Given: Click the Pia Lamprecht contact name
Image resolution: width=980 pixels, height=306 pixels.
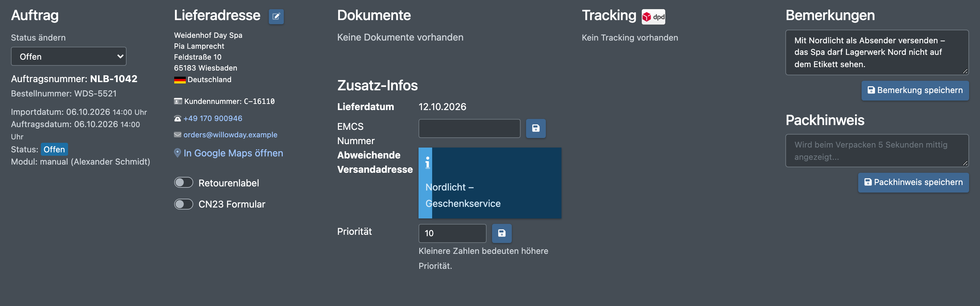Looking at the screenshot, I should (x=199, y=46).
